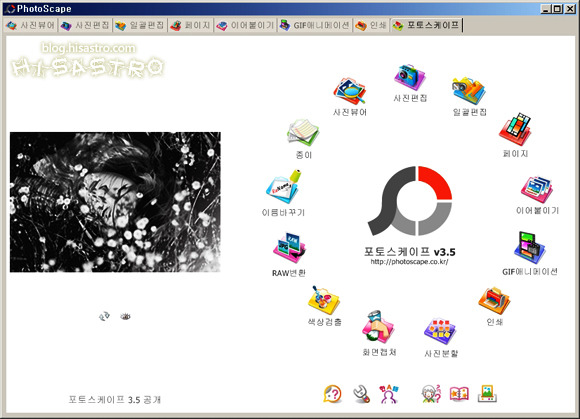
Task: Switch to the 인쇄 tab
Action: click(371, 26)
